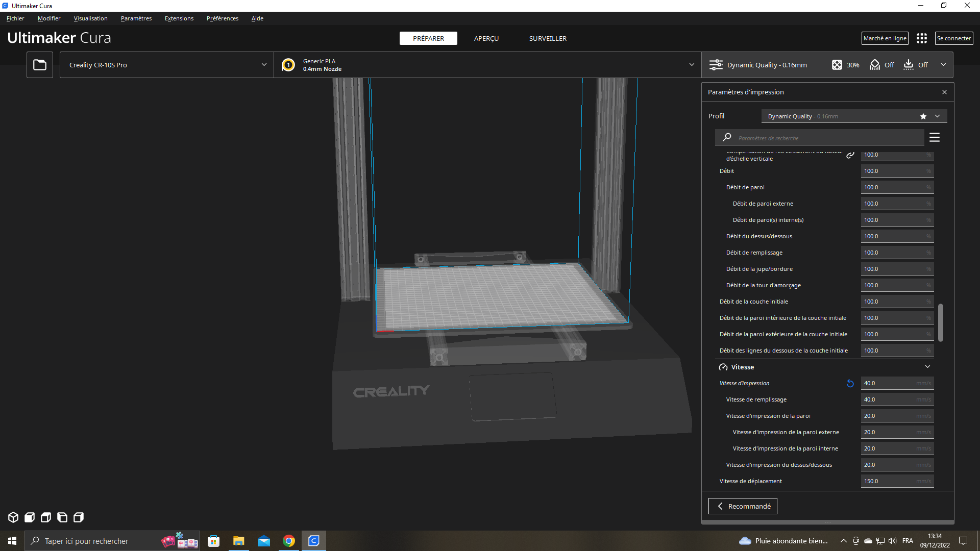Image resolution: width=980 pixels, height=551 pixels.
Task: Edit Vitesse d'impression du dessus/dessous value
Action: tap(897, 465)
